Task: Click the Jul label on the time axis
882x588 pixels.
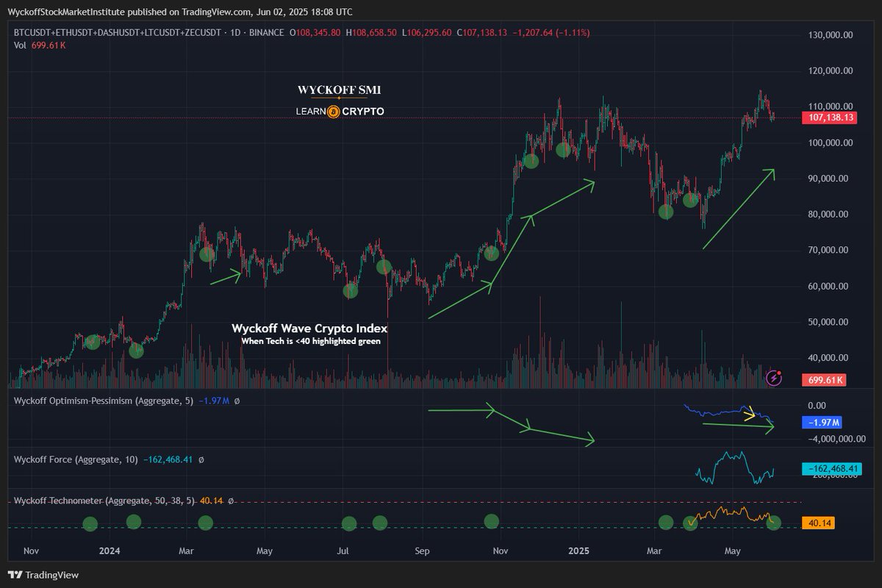Action: 343,550
